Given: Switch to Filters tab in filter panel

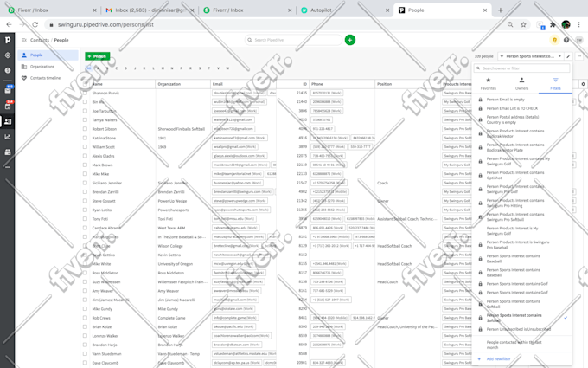Looking at the screenshot, I should point(555,84).
